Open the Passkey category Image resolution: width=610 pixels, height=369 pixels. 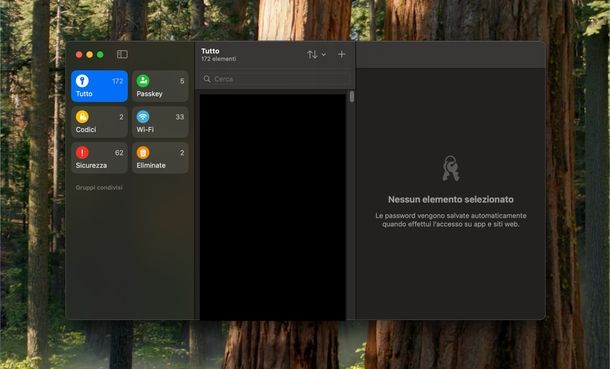160,86
